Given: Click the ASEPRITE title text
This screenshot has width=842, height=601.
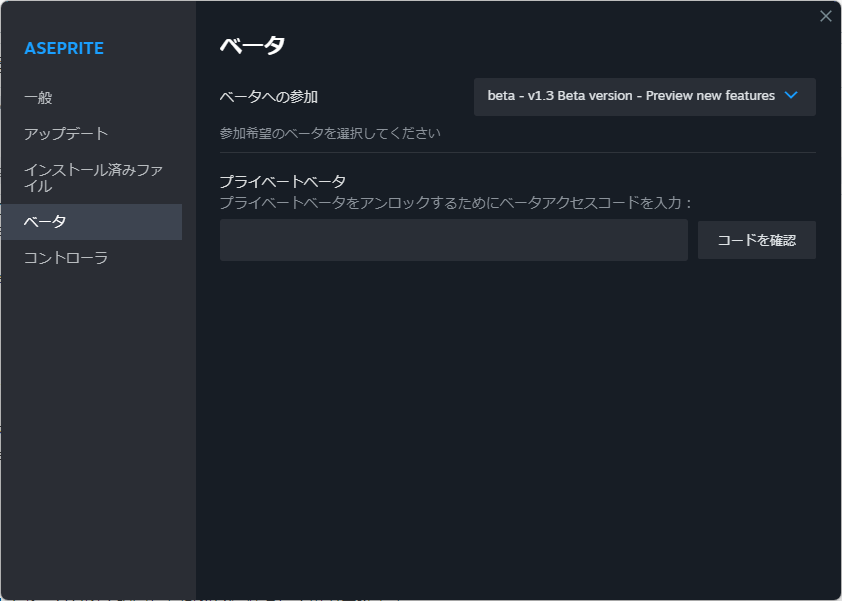Looking at the screenshot, I should click(64, 48).
